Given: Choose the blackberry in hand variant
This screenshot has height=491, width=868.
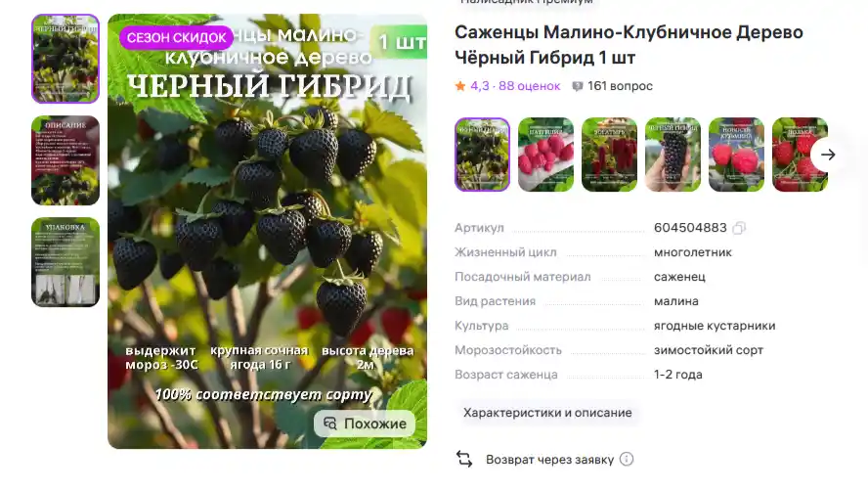Looking at the screenshot, I should [673, 155].
